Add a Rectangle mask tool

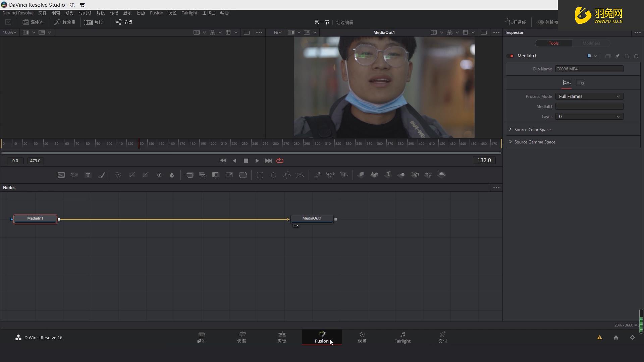click(260, 175)
